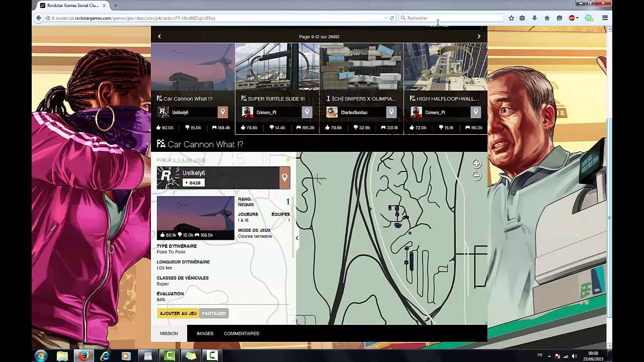Open the [CH] SNIPERS X OLIMPIA job title

pyautogui.click(x=364, y=99)
